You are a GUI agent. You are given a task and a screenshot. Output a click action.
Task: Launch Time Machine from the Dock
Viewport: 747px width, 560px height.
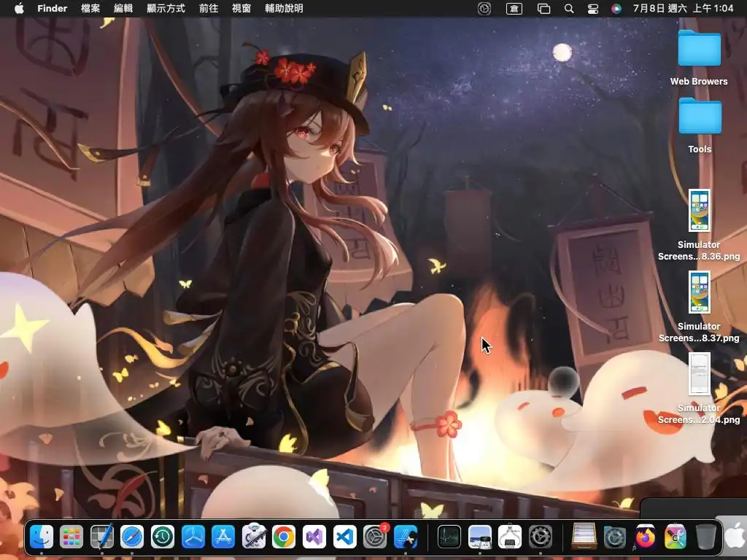(x=163, y=537)
